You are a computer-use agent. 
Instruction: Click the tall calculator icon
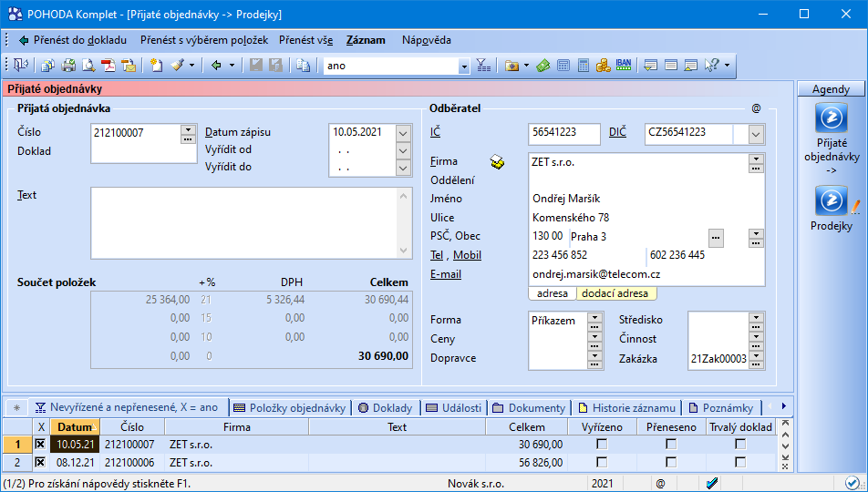tap(583, 66)
